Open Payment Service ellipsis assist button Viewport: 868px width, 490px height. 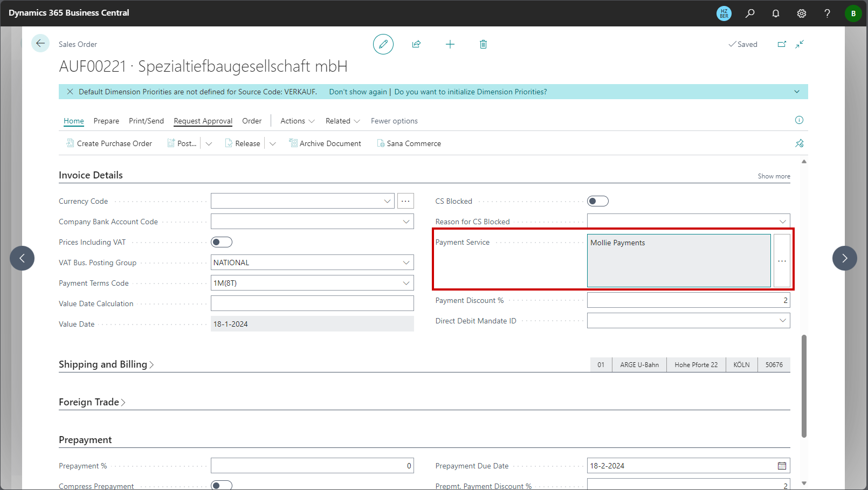tap(782, 261)
